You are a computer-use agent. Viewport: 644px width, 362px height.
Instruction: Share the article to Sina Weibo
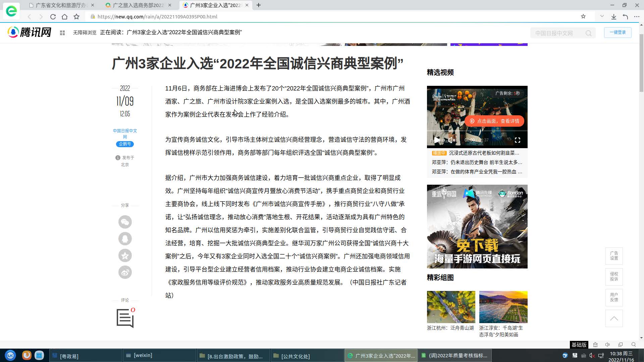click(x=125, y=272)
